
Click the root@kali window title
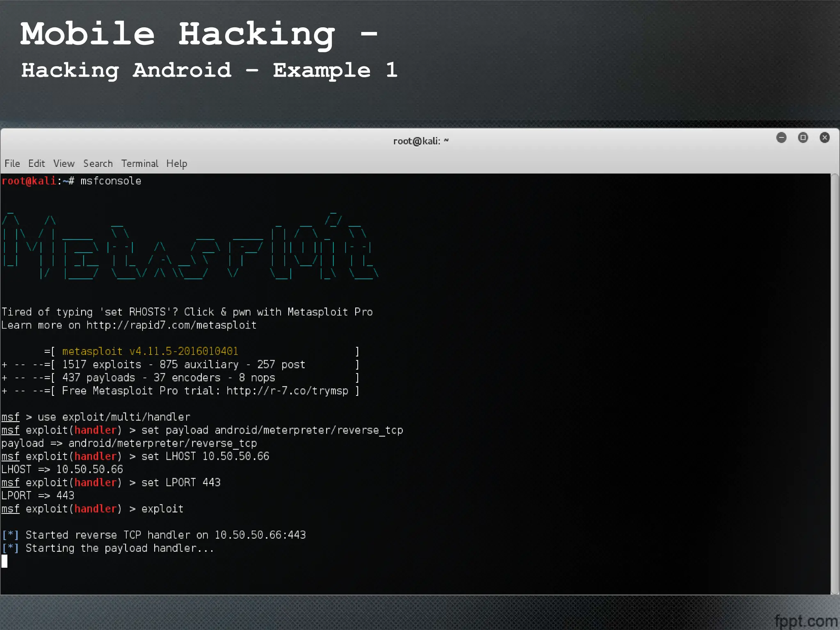coord(420,141)
